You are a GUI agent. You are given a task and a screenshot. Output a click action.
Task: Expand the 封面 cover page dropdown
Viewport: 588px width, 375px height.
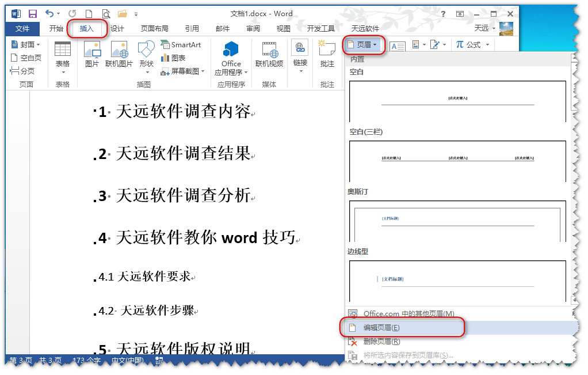click(26, 45)
